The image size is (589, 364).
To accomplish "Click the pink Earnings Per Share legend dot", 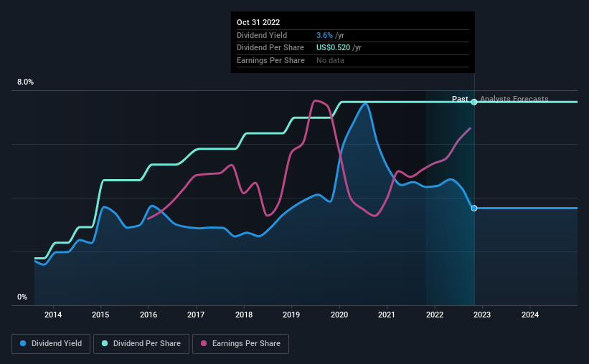I will 204,343.
